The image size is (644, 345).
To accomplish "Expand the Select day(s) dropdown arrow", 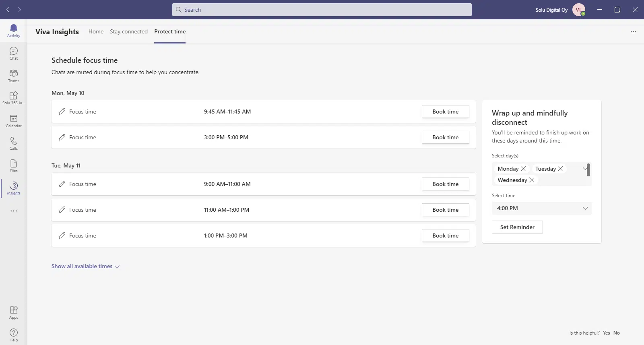I will coord(584,169).
